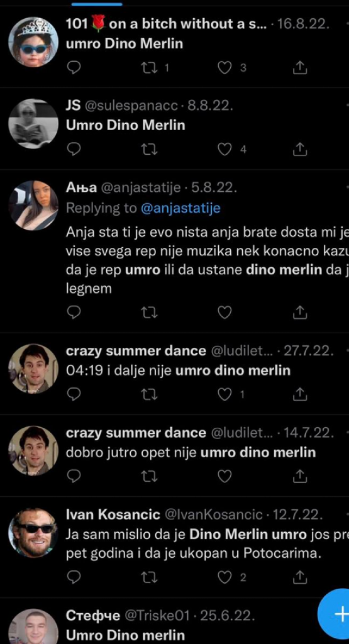Viewport: 349px width, 644px height.
Task: Open the @anjastatije mention link
Action: coord(180,208)
